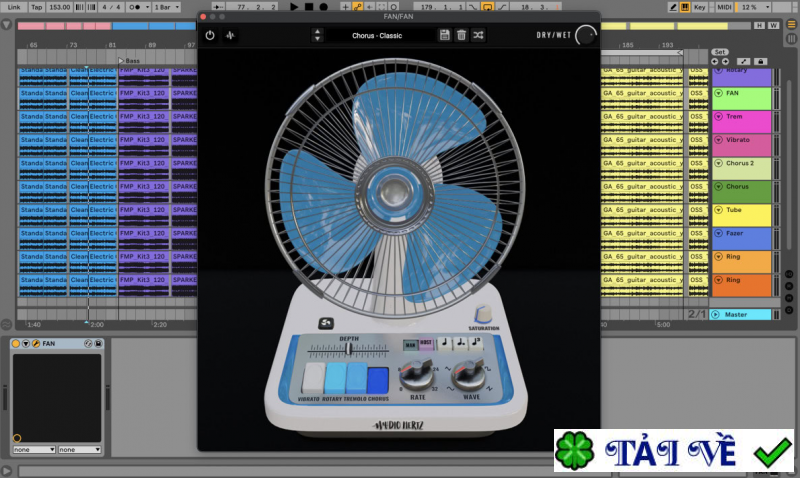The width and height of the screenshot is (800, 478).
Task: Toggle the FAN plugin power button
Action: point(210,35)
